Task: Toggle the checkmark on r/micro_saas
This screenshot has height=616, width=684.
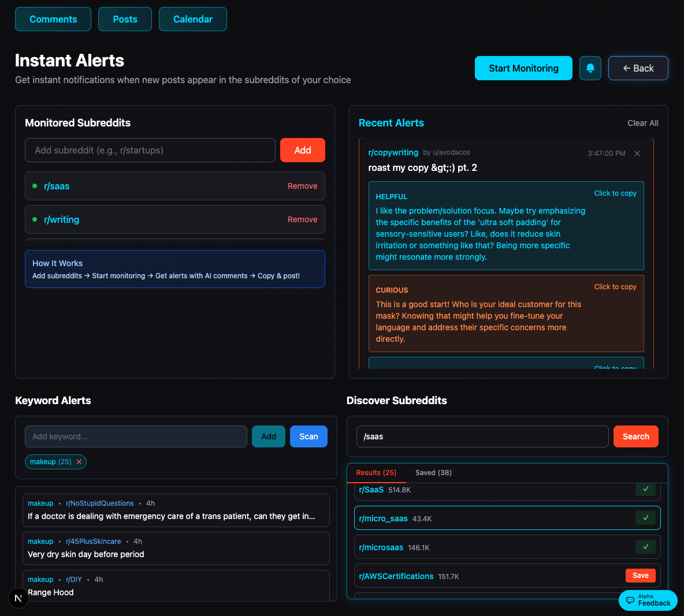Action: pos(645,518)
